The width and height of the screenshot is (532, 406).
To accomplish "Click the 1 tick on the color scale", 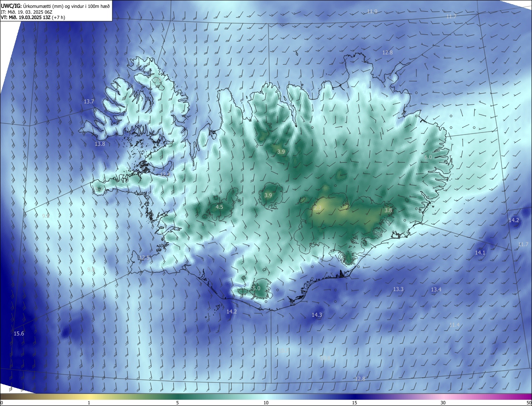I will 89,403.
